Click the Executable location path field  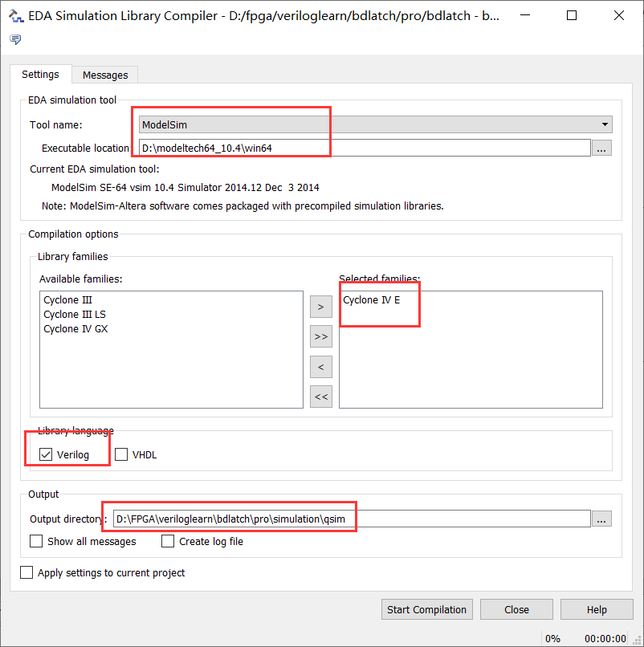(365, 149)
